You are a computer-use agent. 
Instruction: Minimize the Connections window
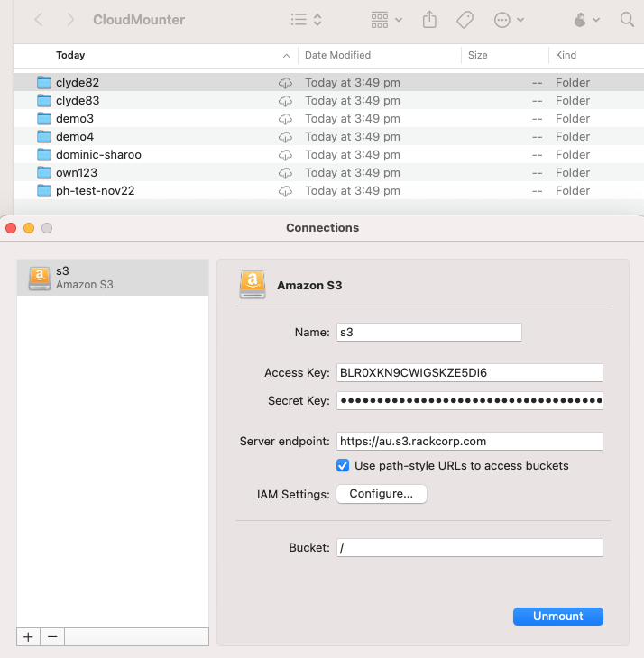pos(29,228)
